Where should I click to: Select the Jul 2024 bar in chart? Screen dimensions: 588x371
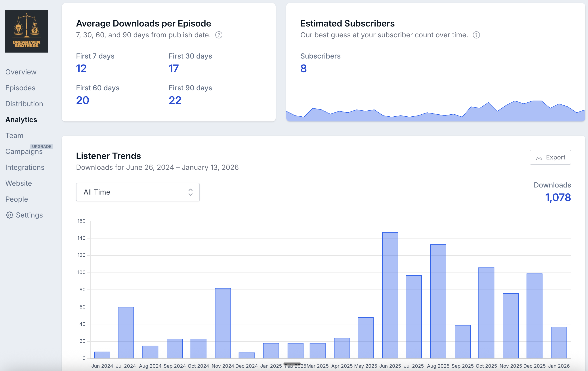(126, 333)
